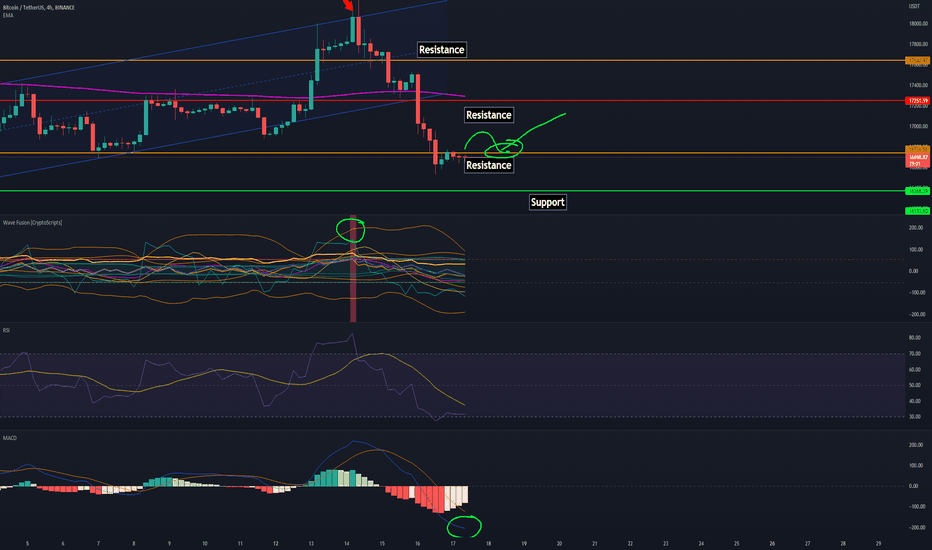
Task: Click date 9 on the time axis
Action: coord(169,543)
